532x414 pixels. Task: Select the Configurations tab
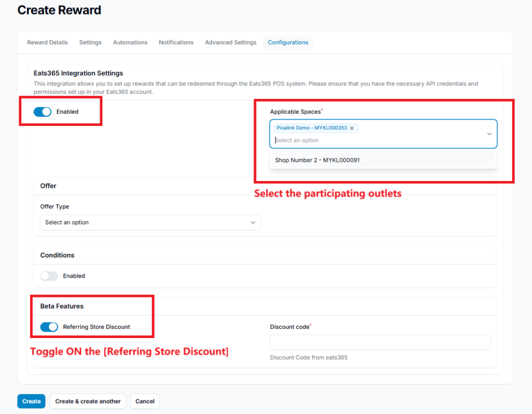[x=288, y=43]
